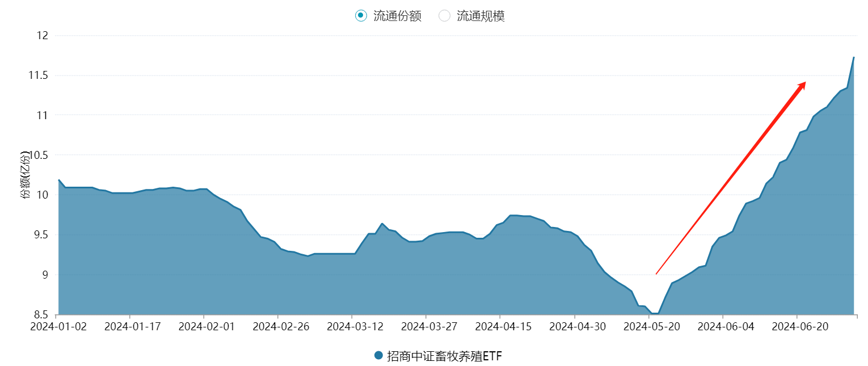
Task: Click the 份额(亿份) vertical axis title
Action: coord(25,174)
